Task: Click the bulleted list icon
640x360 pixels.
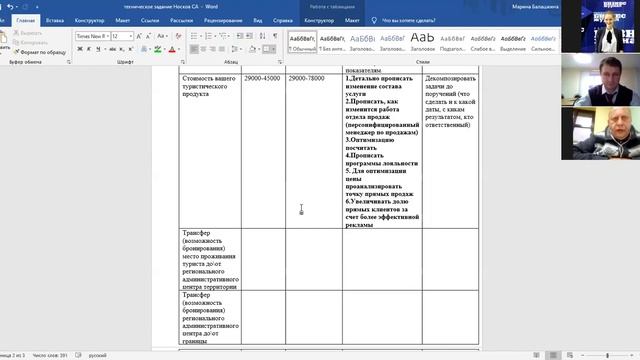Action: 194,36
